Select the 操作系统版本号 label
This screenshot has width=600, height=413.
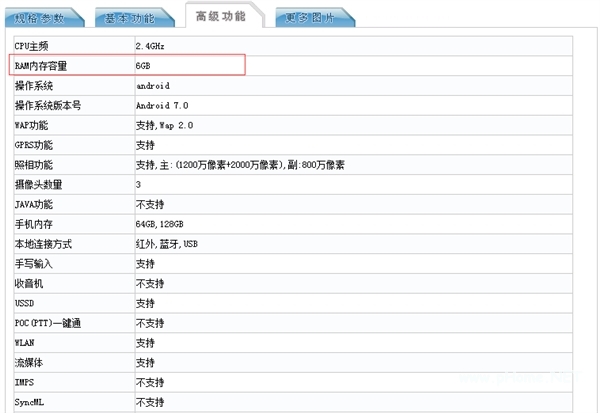pyautogui.click(x=48, y=106)
